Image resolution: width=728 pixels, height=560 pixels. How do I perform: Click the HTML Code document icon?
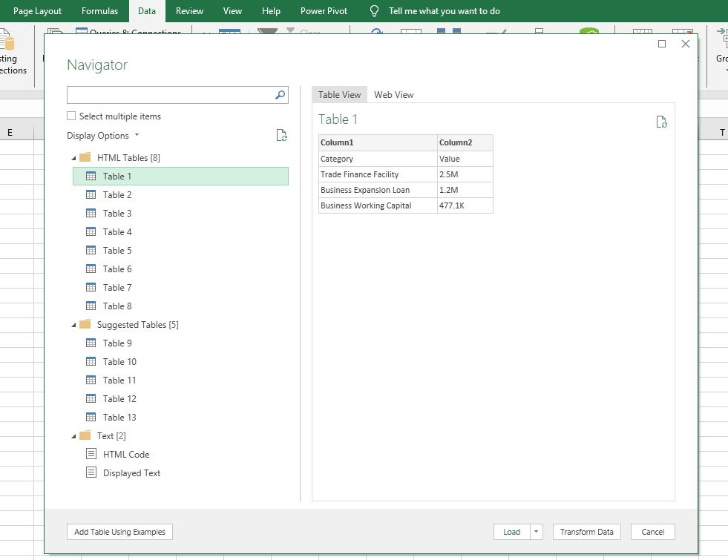[91, 454]
